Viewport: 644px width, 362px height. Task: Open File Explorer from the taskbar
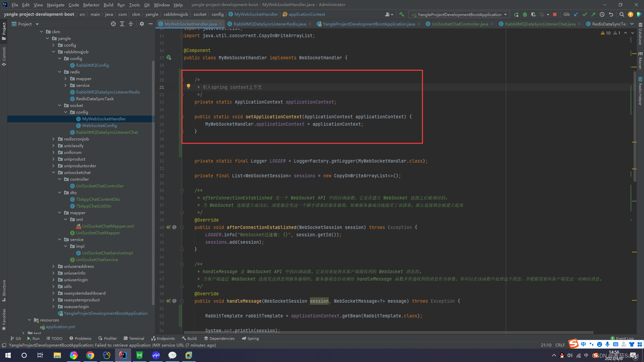[57, 355]
